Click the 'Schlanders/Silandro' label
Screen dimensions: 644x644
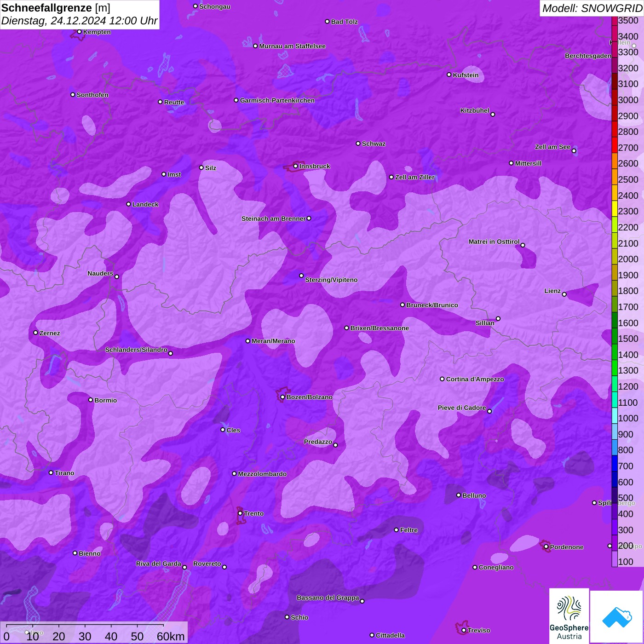click(x=136, y=350)
